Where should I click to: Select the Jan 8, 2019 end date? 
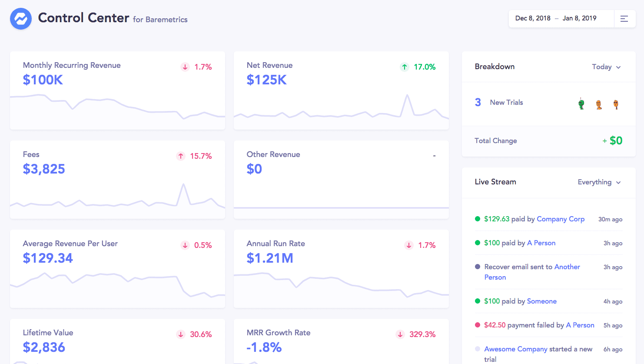[579, 18]
